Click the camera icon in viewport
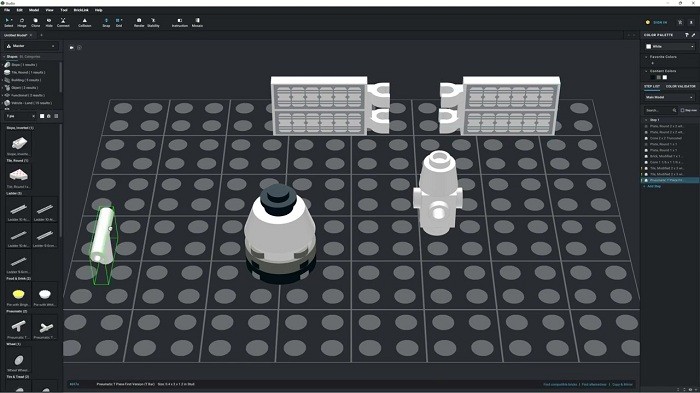Screen dimensions: 700x393 point(72,47)
